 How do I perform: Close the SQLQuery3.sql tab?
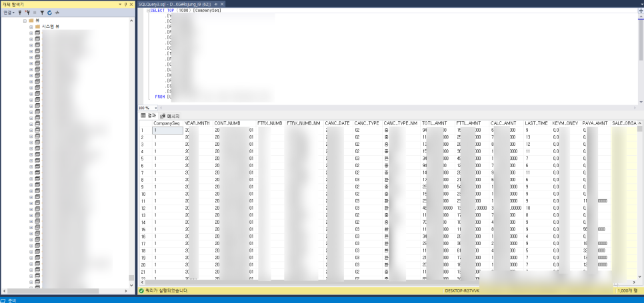tap(222, 4)
